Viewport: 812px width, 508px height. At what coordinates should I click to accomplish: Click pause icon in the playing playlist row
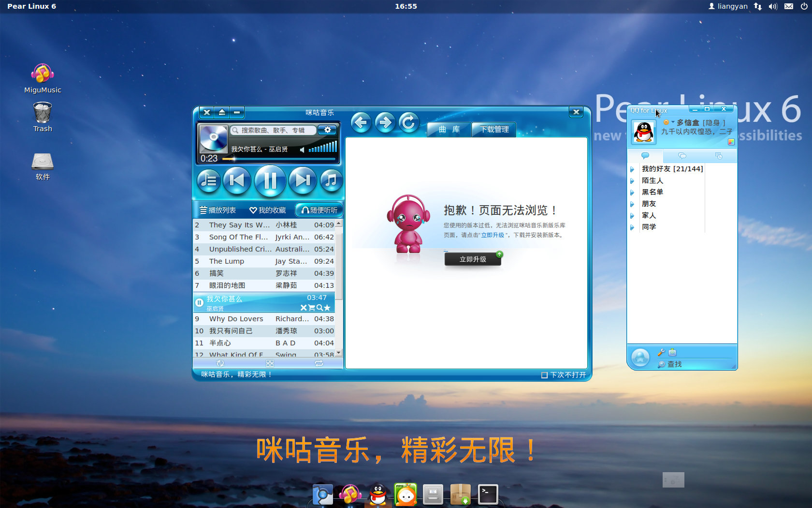coord(199,302)
